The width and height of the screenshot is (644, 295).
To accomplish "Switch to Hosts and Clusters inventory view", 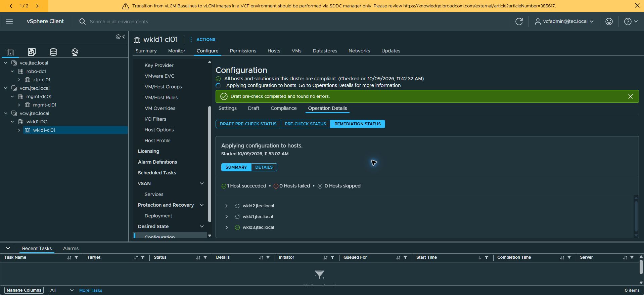I will (10, 52).
